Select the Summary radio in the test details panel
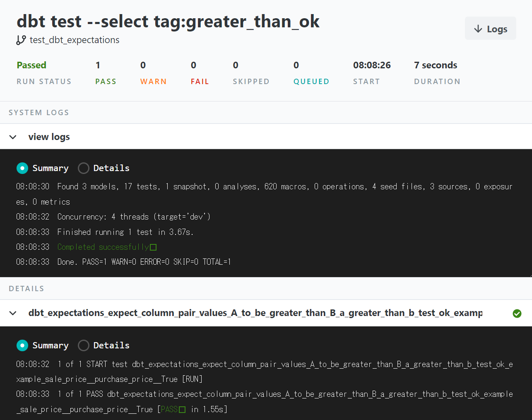 (x=22, y=345)
